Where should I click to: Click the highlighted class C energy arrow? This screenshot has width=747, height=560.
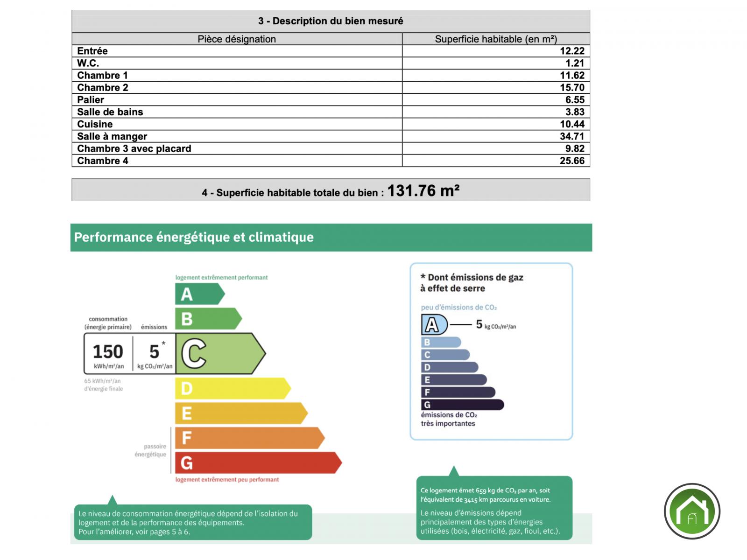pyautogui.click(x=220, y=353)
